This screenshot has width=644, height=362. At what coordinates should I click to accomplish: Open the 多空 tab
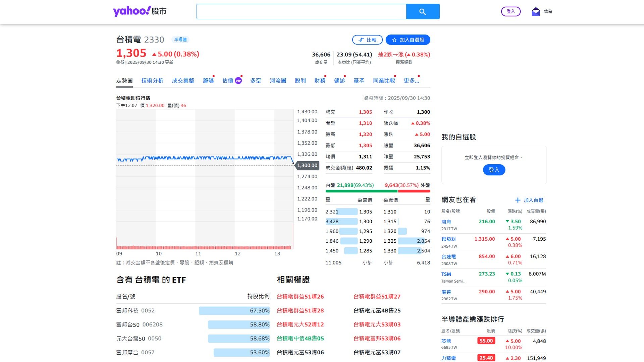256,81
